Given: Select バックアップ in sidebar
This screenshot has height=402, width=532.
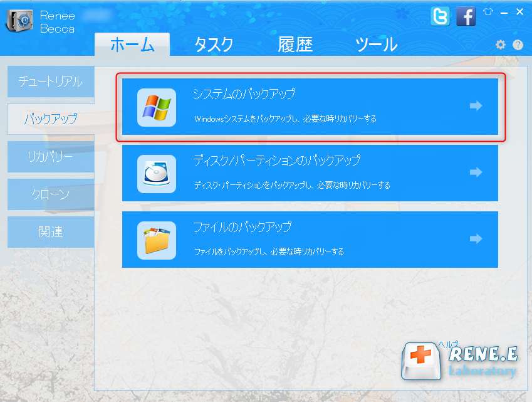Looking at the screenshot, I should (x=51, y=119).
